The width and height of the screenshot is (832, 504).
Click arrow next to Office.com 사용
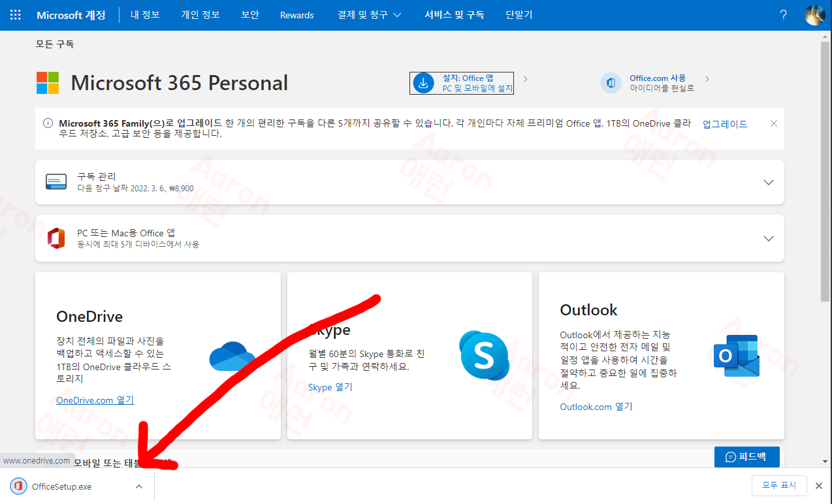coord(707,79)
